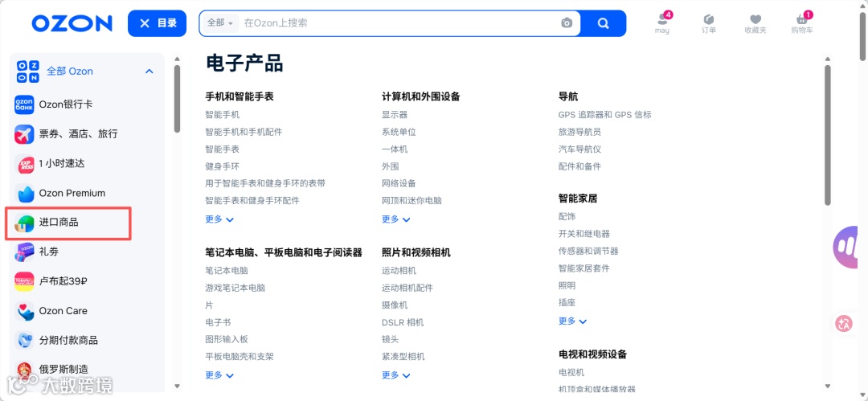Select 分期付款商品 in the sidebar
This screenshot has height=401, width=868.
(x=68, y=340)
